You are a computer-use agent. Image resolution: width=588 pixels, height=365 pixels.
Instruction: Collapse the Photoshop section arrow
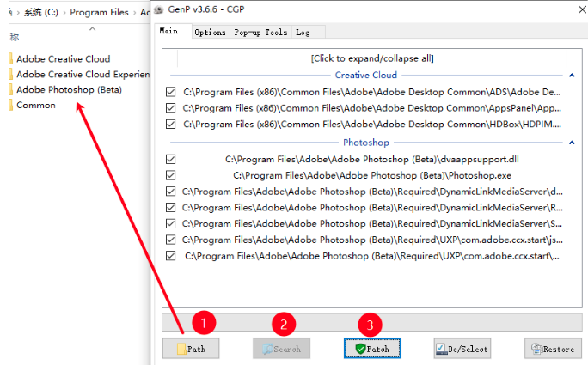coord(572,143)
